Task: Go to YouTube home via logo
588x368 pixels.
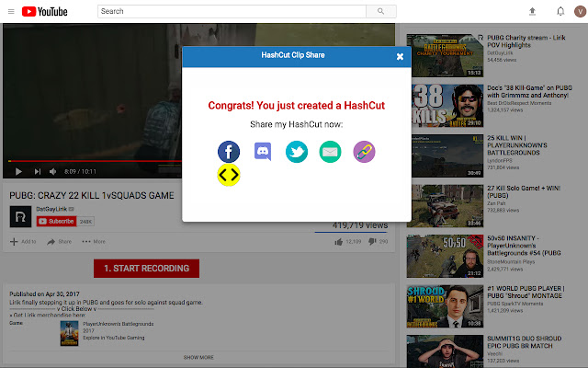Action: pos(45,12)
